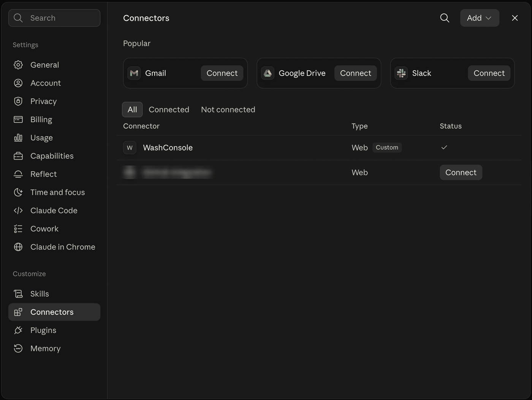Screen dimensions: 532x400
Task: Open the Capabilities page
Action: 54,156
